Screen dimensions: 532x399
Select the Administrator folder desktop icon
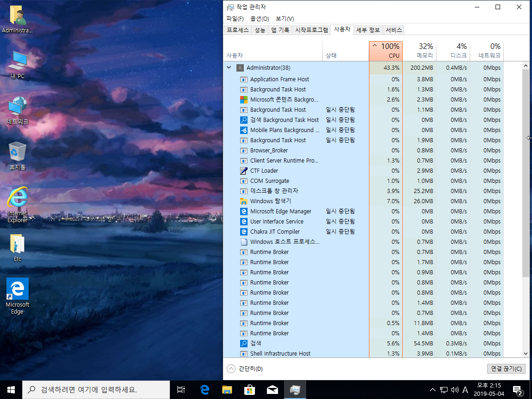(17, 19)
